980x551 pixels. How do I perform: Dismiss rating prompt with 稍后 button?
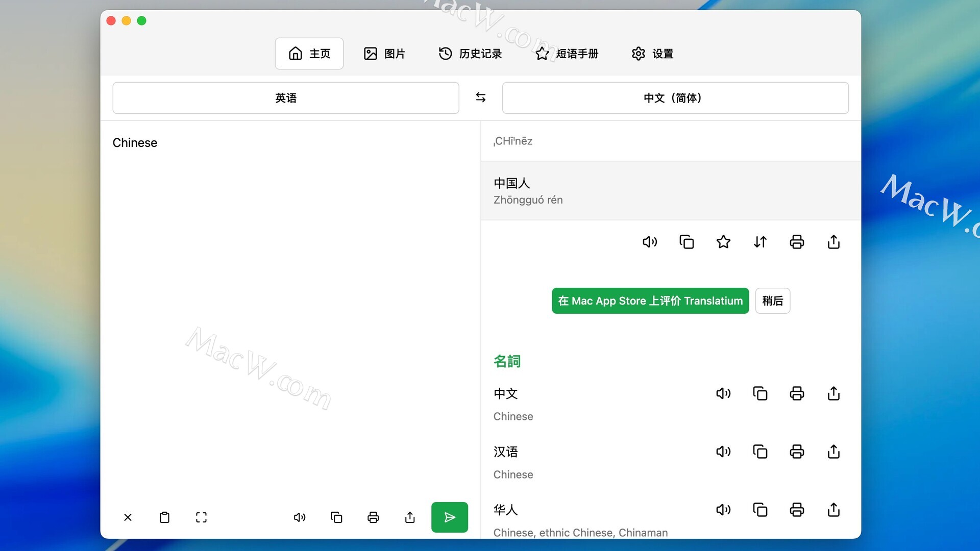772,300
